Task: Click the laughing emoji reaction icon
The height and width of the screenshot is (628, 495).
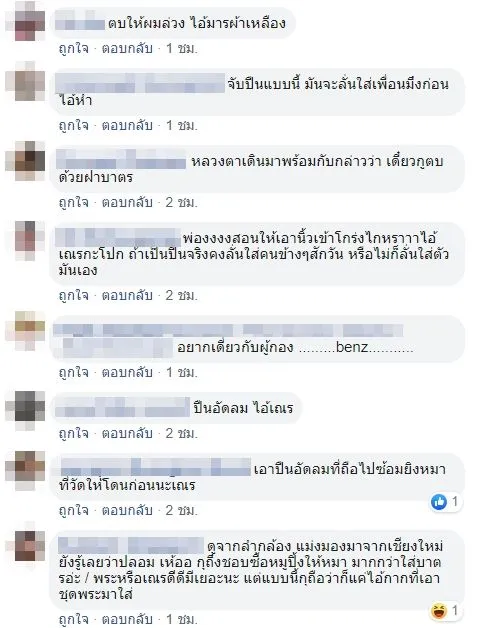Action: click(x=439, y=611)
